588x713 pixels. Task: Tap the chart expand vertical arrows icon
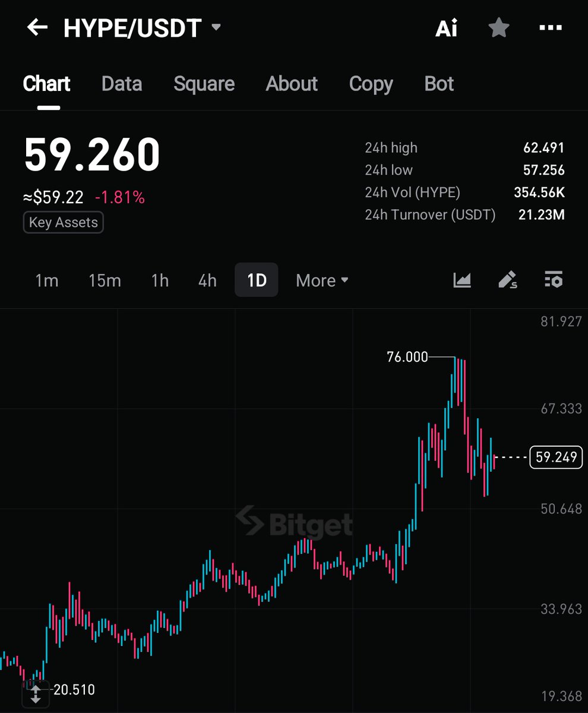click(36, 693)
